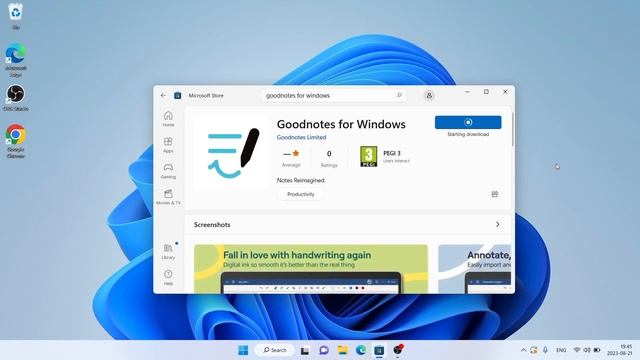
Task: Go back using the Store back arrow
Action: [163, 96]
